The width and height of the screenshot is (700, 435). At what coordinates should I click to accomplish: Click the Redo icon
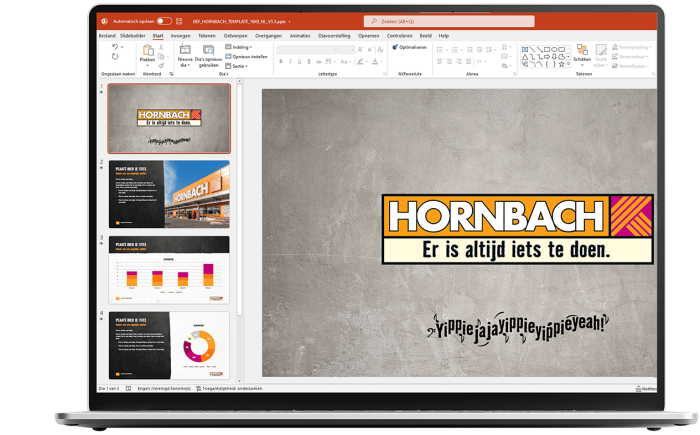tap(115, 57)
